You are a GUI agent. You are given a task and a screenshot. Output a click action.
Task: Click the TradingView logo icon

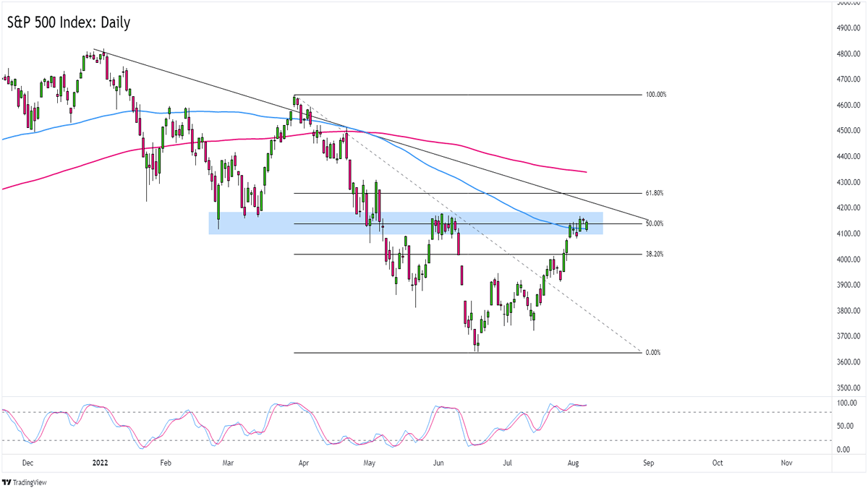(8, 482)
